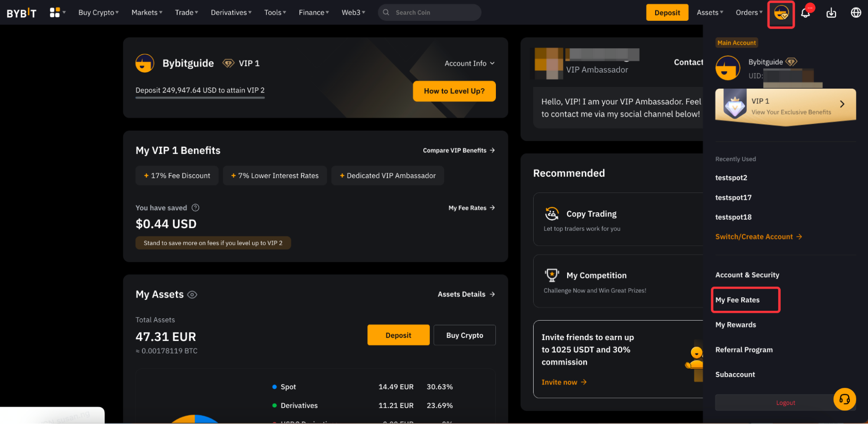Viewport: 868px width, 424px height.
Task: Open the support headset chat icon
Action: point(844,399)
